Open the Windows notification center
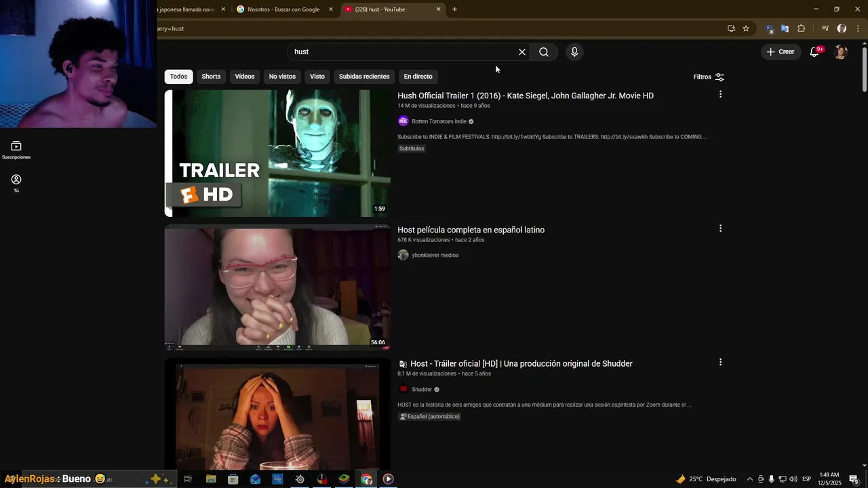 click(x=854, y=479)
